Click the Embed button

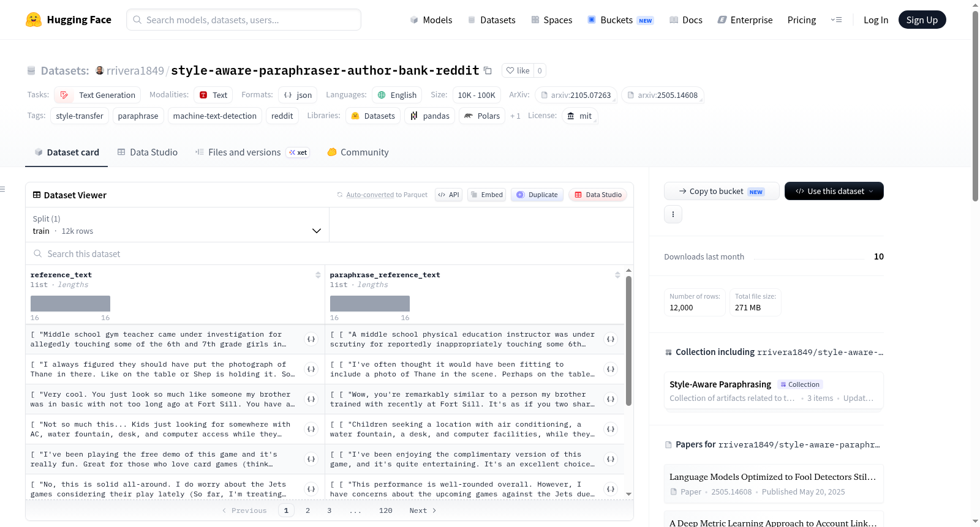pos(486,195)
